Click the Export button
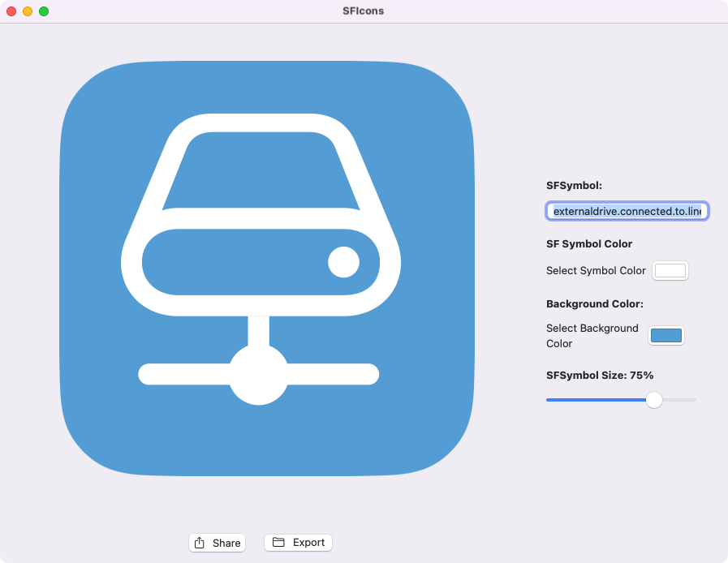728x563 pixels. pos(298,542)
